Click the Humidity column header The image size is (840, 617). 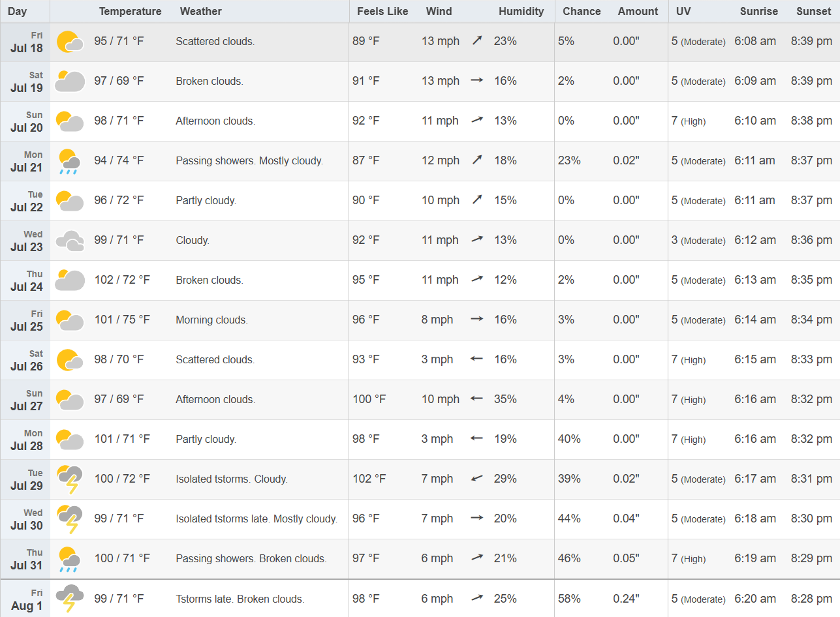point(521,11)
